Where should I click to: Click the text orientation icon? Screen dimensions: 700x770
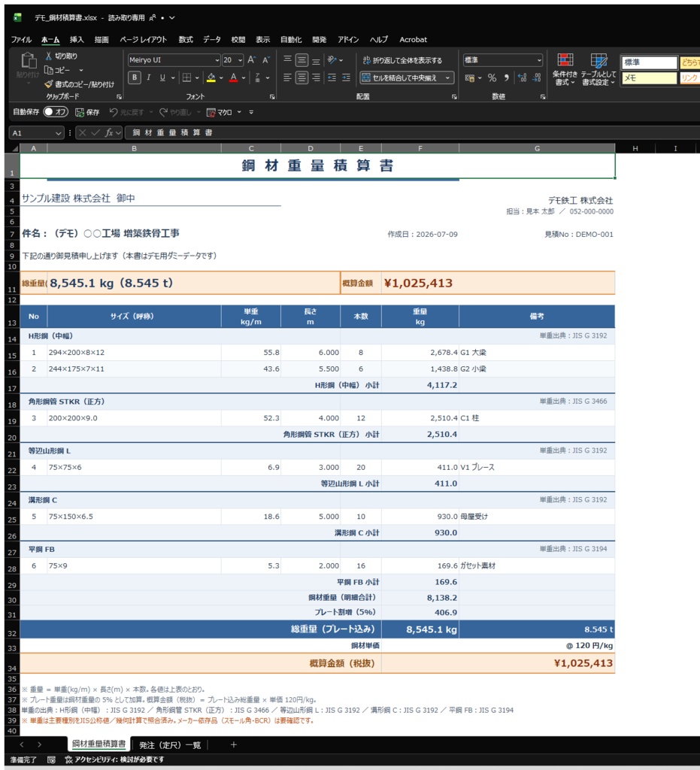click(332, 60)
